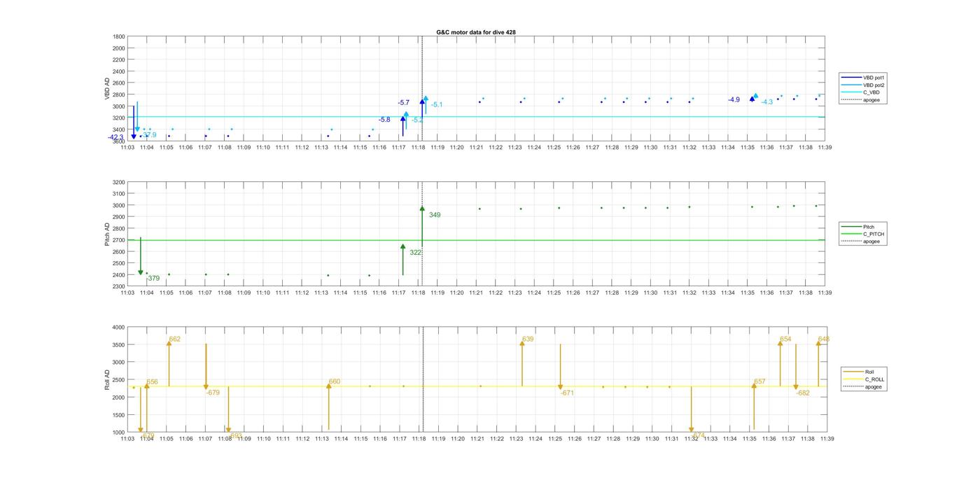Screen dimensions: 980x485
Task: Click the '-5.2' annotation in VBD plot
Action: point(417,120)
